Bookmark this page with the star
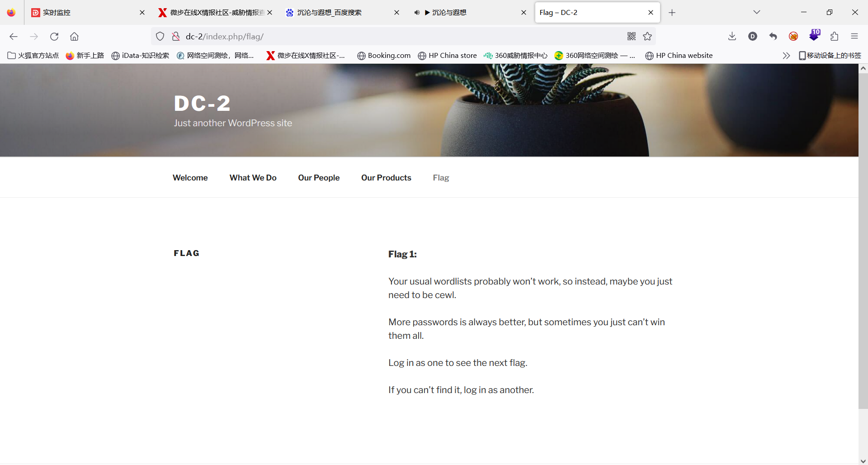Image resolution: width=868 pixels, height=465 pixels. click(x=647, y=37)
